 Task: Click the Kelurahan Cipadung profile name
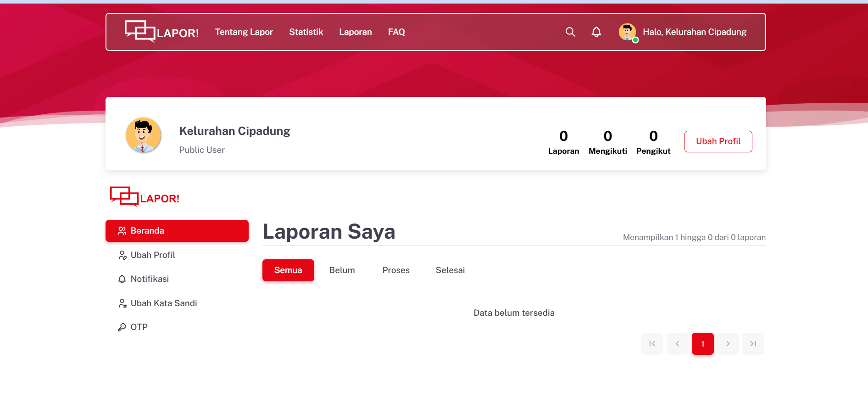(x=234, y=131)
